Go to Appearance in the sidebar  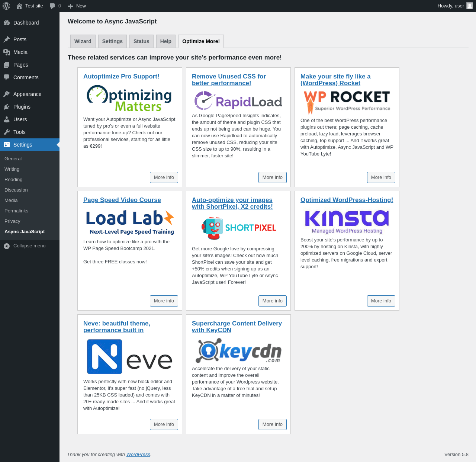[x=27, y=94]
